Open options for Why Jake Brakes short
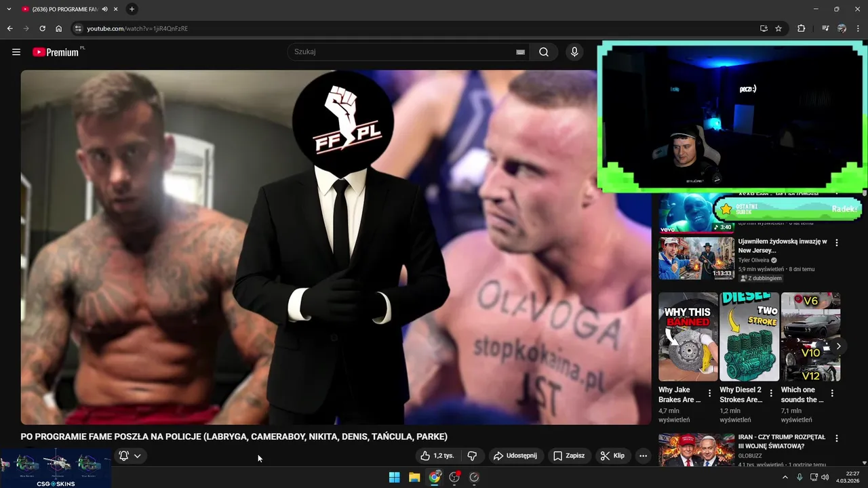Viewport: 868px width, 488px height. point(710,393)
